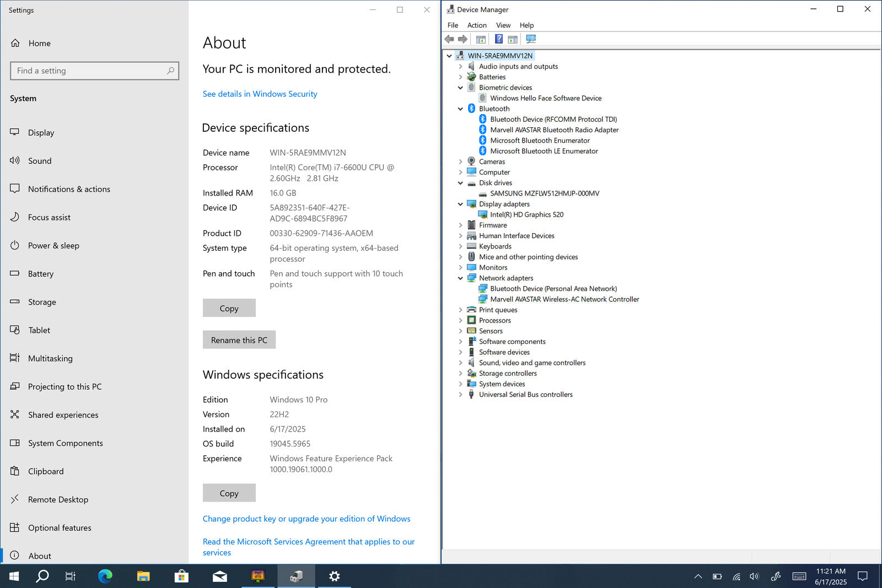The width and height of the screenshot is (882, 588).
Task: Select the Keyboards category row
Action: [495, 246]
